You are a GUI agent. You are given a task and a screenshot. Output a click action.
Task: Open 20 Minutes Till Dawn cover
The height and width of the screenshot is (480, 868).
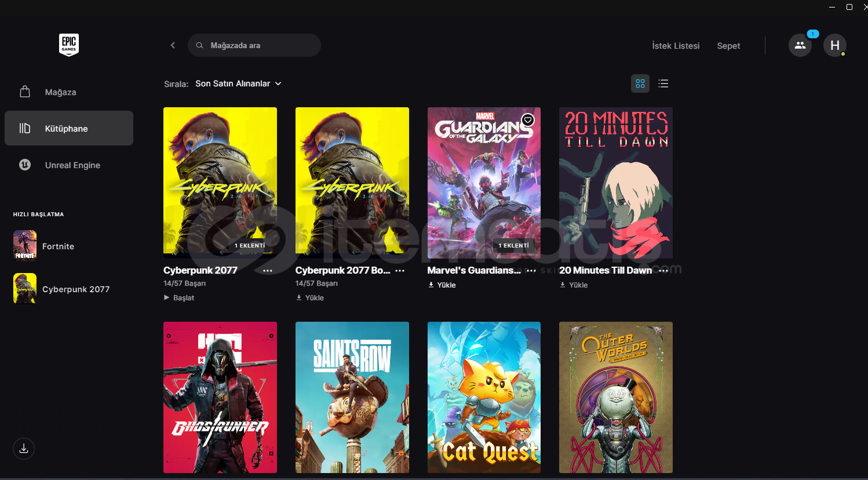616,183
